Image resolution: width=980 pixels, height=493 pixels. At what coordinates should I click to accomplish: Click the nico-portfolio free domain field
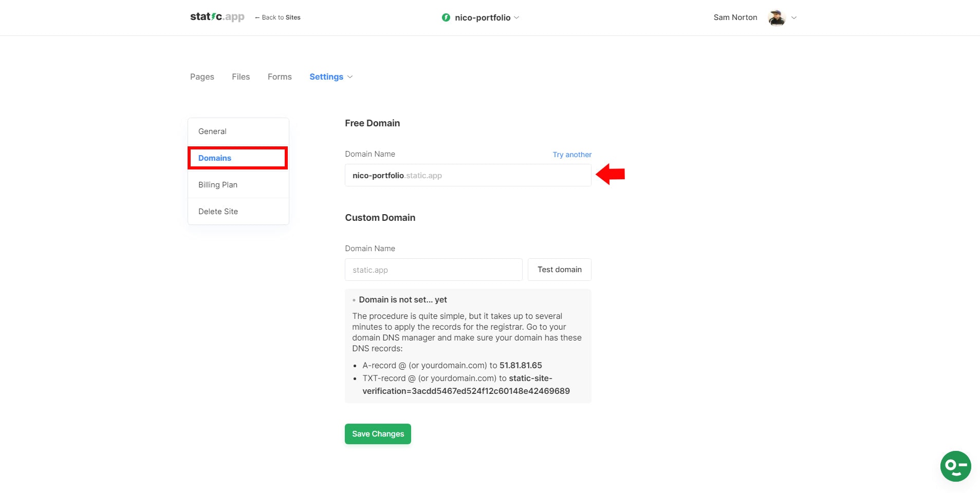click(468, 175)
